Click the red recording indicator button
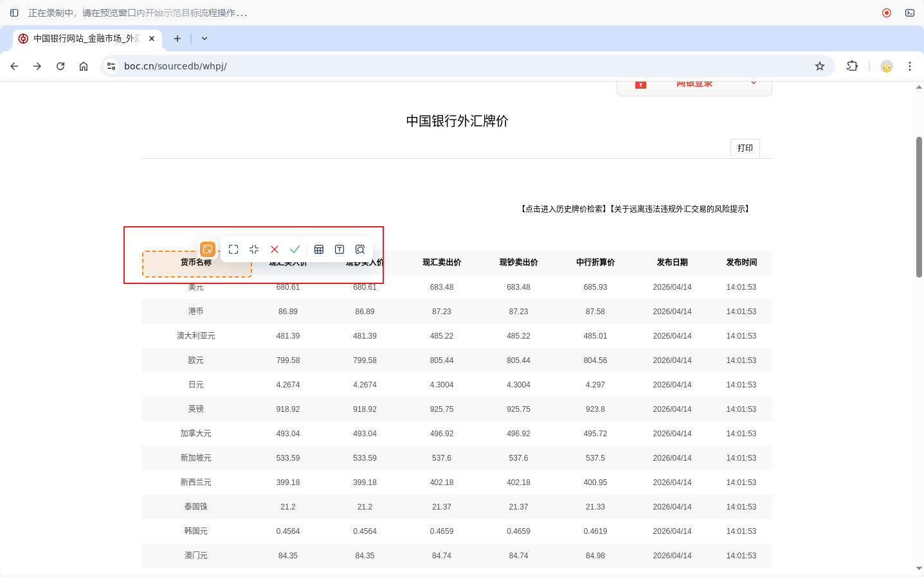The height and width of the screenshot is (577, 924). click(887, 13)
